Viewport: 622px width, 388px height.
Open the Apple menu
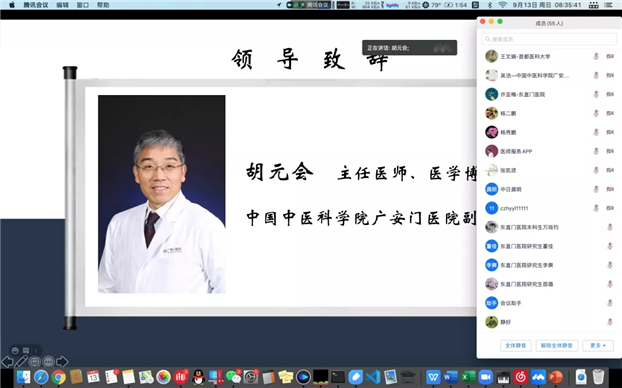pos(12,5)
